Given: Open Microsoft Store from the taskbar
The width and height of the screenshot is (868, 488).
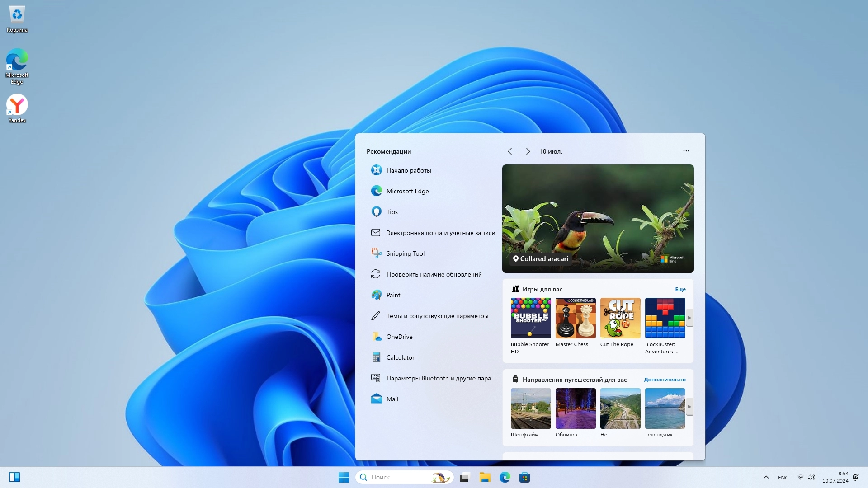Looking at the screenshot, I should pyautogui.click(x=524, y=478).
